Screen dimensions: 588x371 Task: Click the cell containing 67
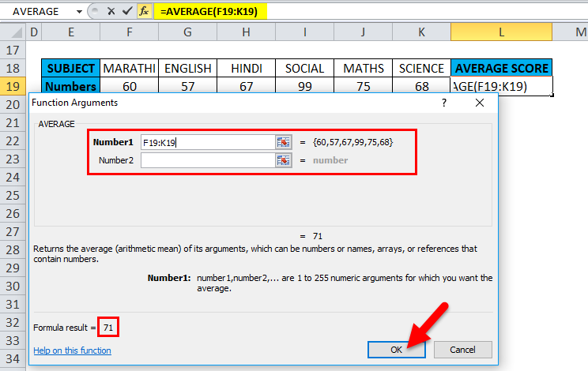coord(247,86)
